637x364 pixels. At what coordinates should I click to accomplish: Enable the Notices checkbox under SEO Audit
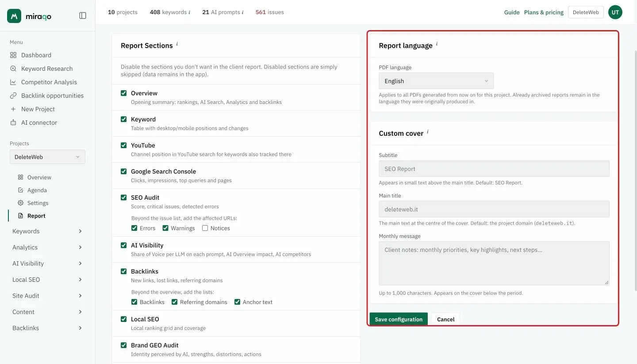[205, 228]
